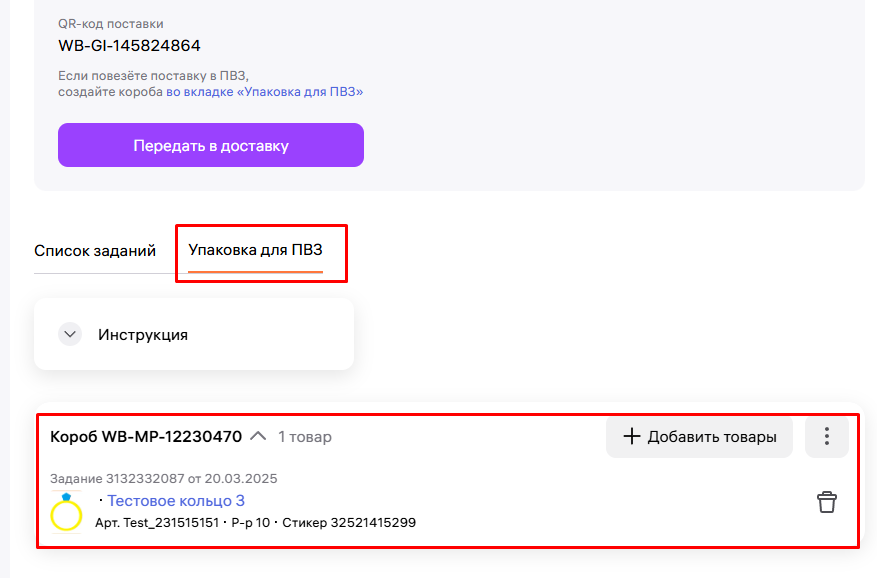Click the Короб WB-MP-12230470 heading

click(146, 436)
